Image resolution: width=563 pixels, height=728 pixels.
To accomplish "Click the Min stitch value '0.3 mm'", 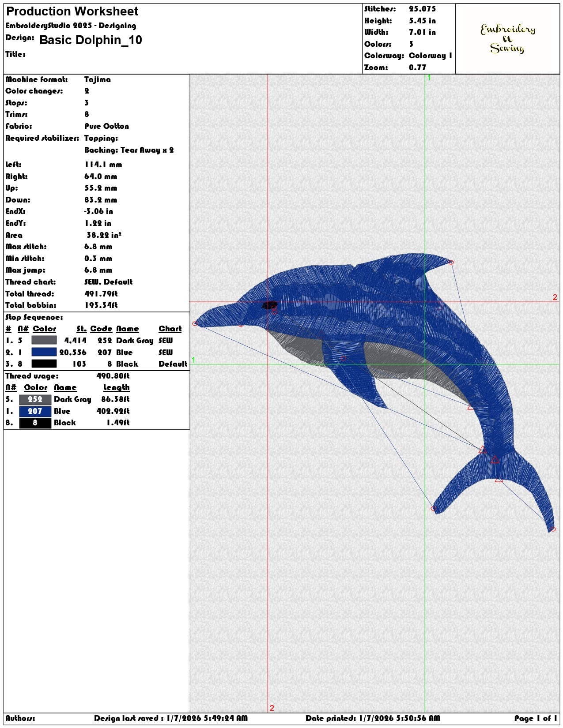I will point(98,259).
